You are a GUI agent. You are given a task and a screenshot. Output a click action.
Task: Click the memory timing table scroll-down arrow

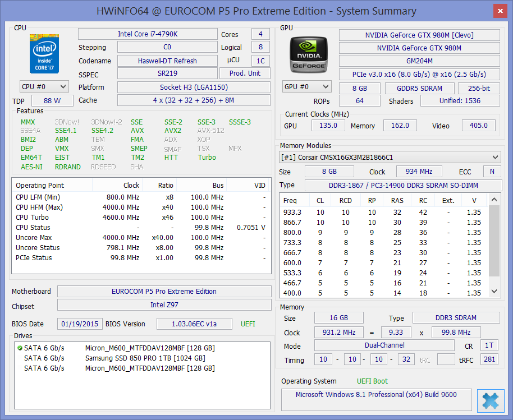point(494,291)
